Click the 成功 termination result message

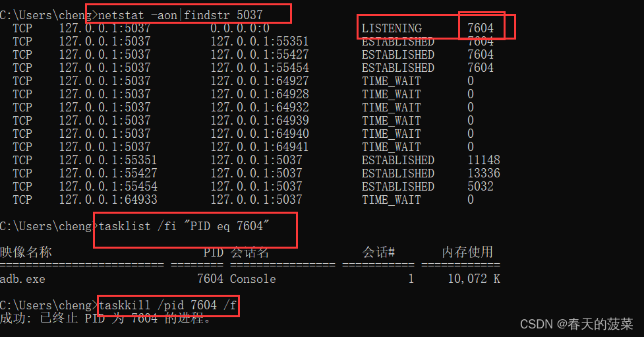(105, 319)
